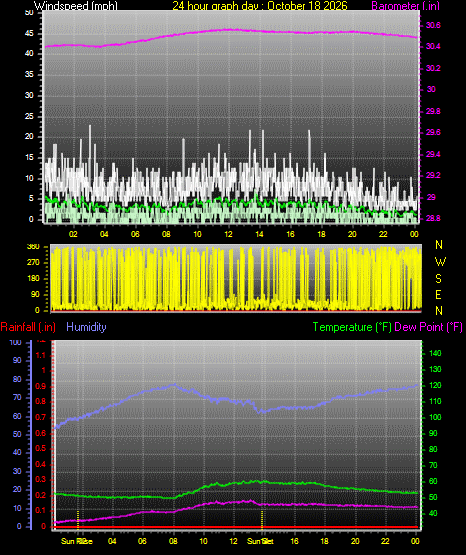
Task: Click the Humidity legend label
Action: point(86,327)
